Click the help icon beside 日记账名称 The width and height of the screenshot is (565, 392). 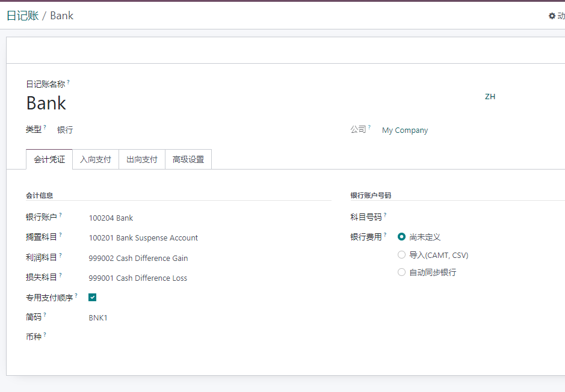[68, 82]
